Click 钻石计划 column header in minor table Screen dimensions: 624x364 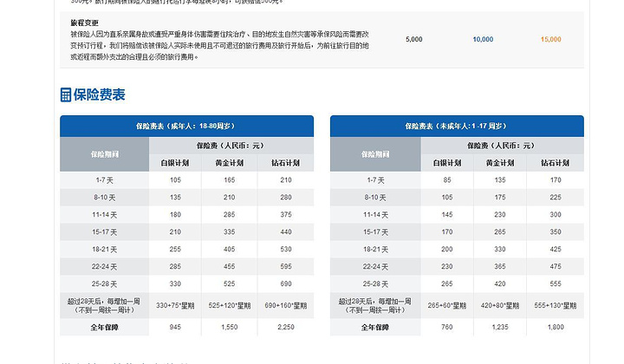click(x=556, y=162)
